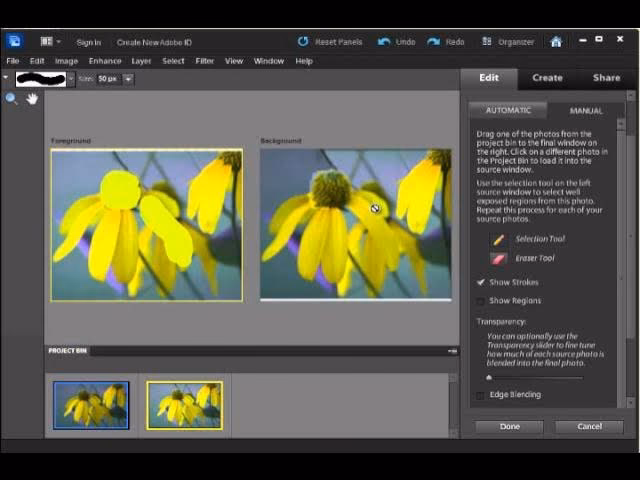
Task: Open the Help menu
Action: [x=304, y=61]
